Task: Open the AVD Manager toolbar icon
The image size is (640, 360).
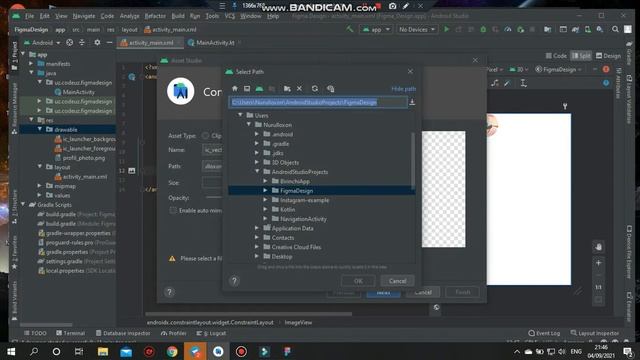Action: pos(588,29)
